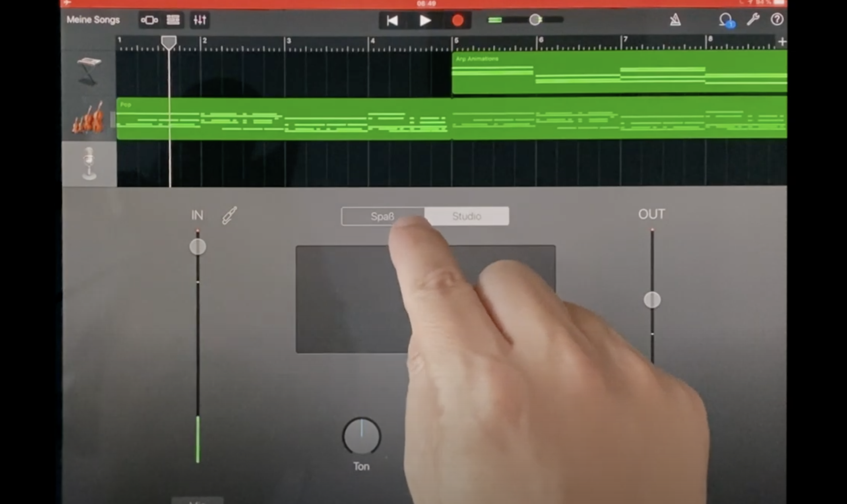Open the loop browser icon

pyautogui.click(x=725, y=20)
